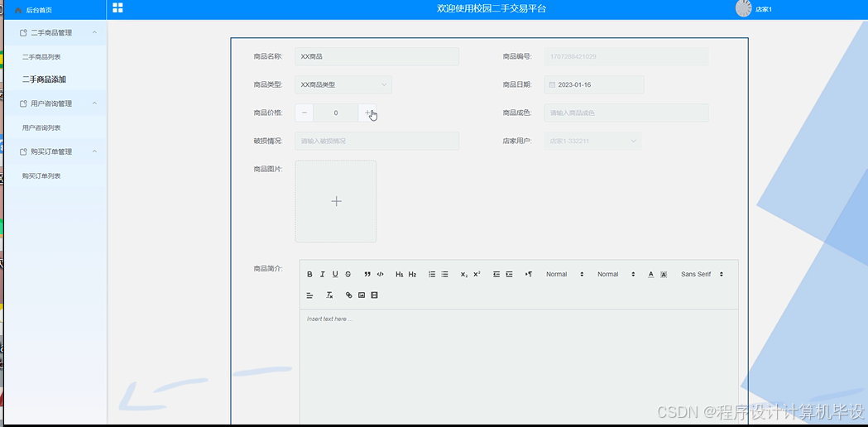This screenshot has height=427, width=868.
Task: Apply Heading 2 style
Action: pos(412,274)
